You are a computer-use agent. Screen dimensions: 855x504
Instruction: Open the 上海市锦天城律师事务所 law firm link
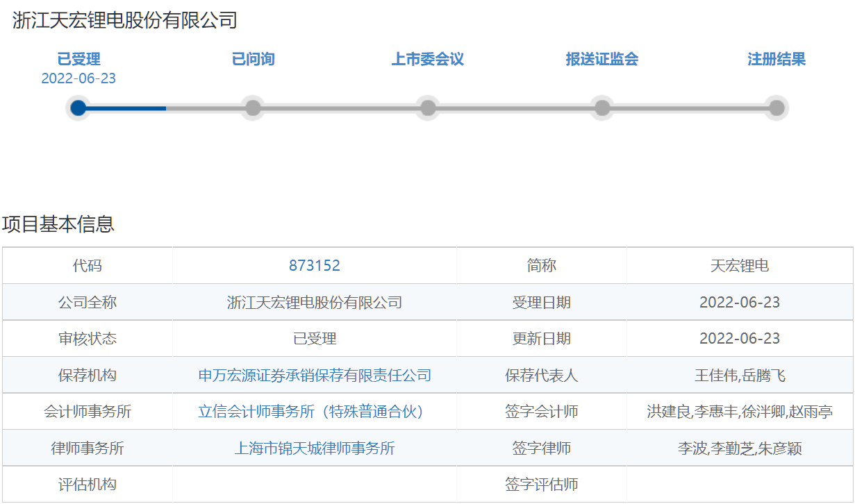click(x=315, y=448)
